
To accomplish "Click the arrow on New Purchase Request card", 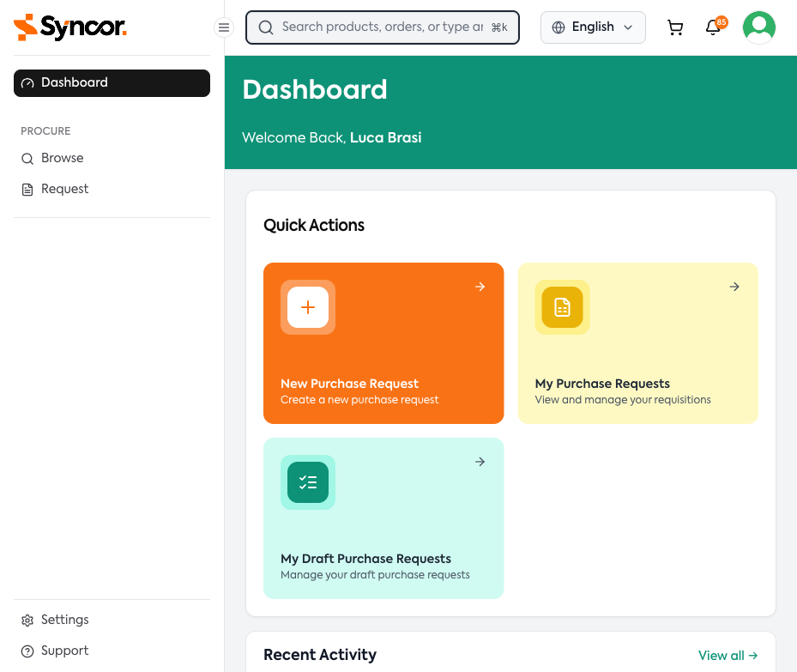I will pyautogui.click(x=480, y=287).
